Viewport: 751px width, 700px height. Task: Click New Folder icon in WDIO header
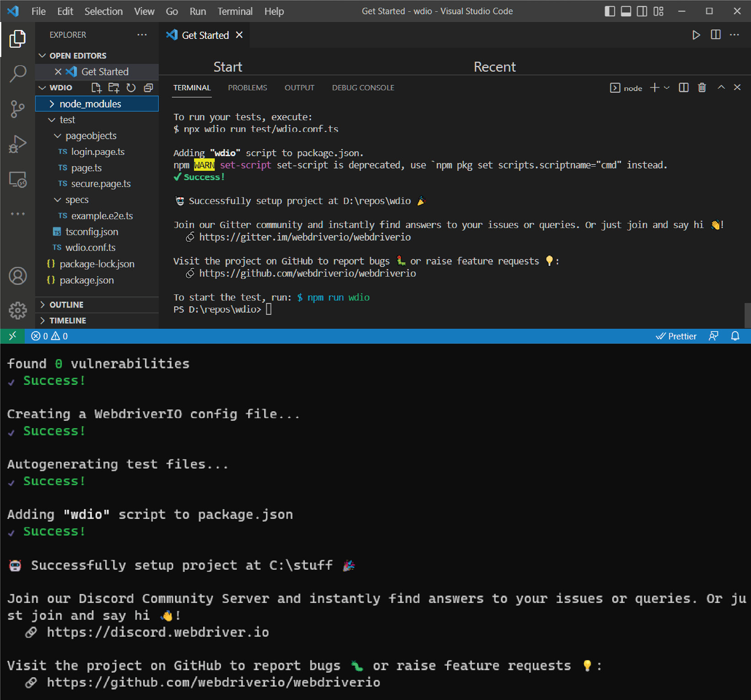[113, 88]
